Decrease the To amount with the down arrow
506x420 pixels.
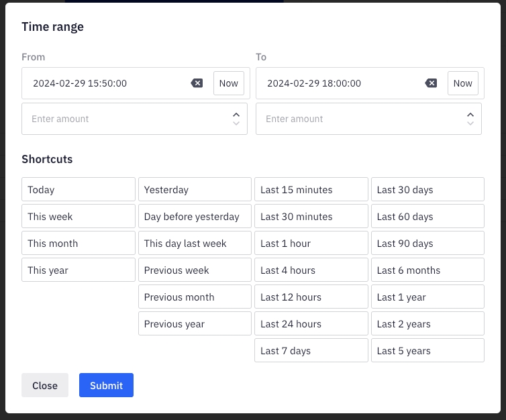470,123
